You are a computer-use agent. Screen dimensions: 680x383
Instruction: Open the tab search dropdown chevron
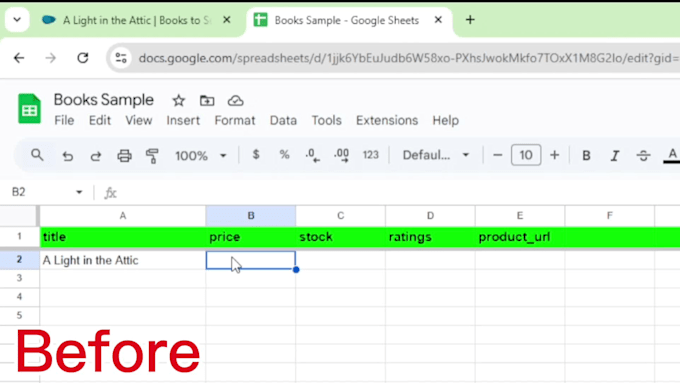tap(17, 20)
